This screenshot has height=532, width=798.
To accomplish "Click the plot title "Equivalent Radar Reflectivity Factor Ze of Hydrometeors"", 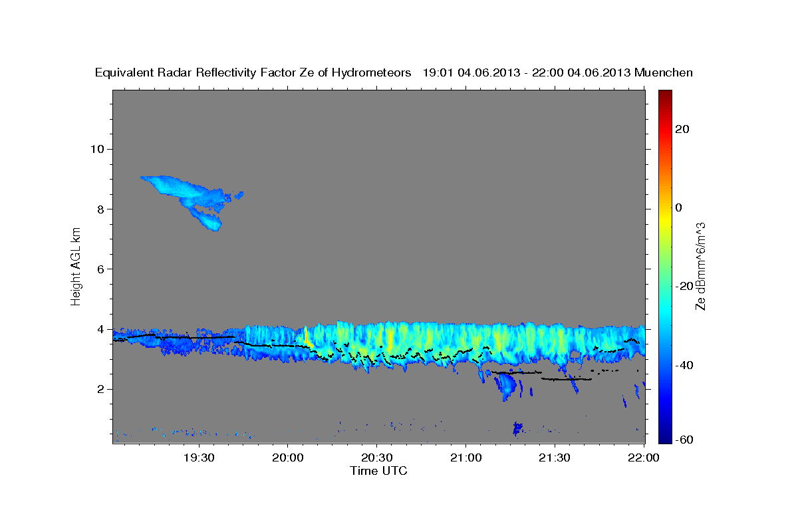I will [x=253, y=72].
